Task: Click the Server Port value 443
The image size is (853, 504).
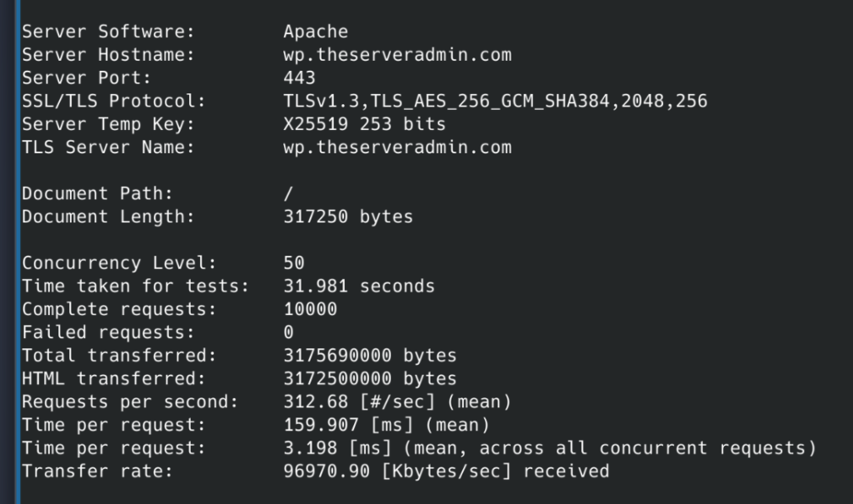Action: pos(299,78)
